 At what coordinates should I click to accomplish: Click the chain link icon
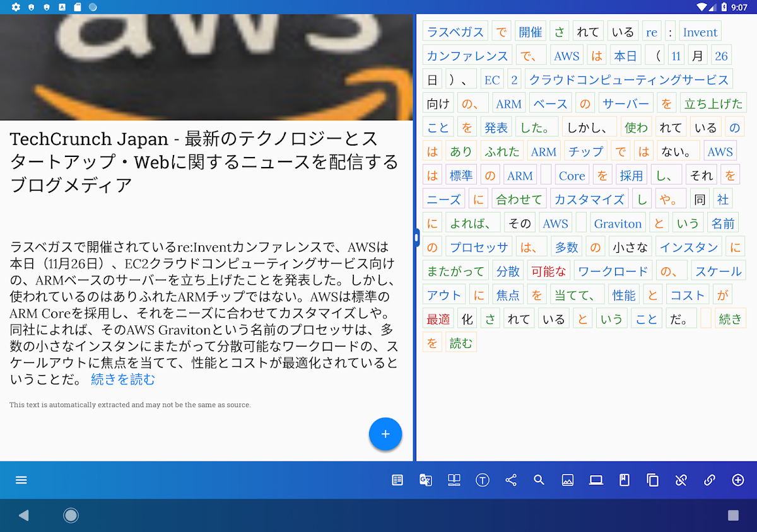pyautogui.click(x=710, y=480)
